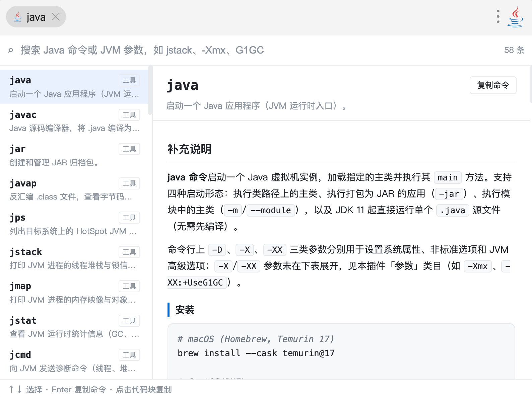
Task: Open the jar command entry
Action: pyautogui.click(x=74, y=155)
